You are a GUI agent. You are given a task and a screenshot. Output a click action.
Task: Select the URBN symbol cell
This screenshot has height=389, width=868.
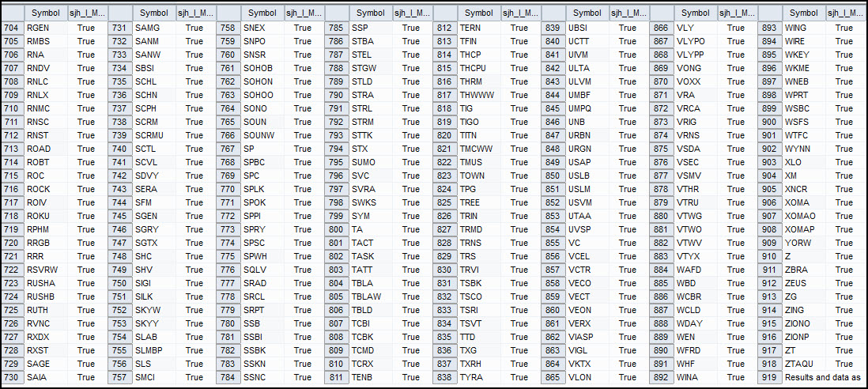coord(588,135)
